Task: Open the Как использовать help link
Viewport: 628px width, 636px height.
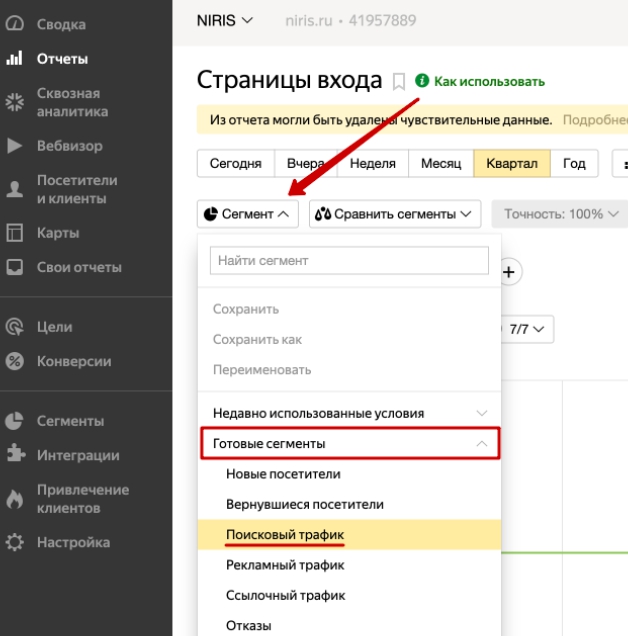Action: point(488,82)
